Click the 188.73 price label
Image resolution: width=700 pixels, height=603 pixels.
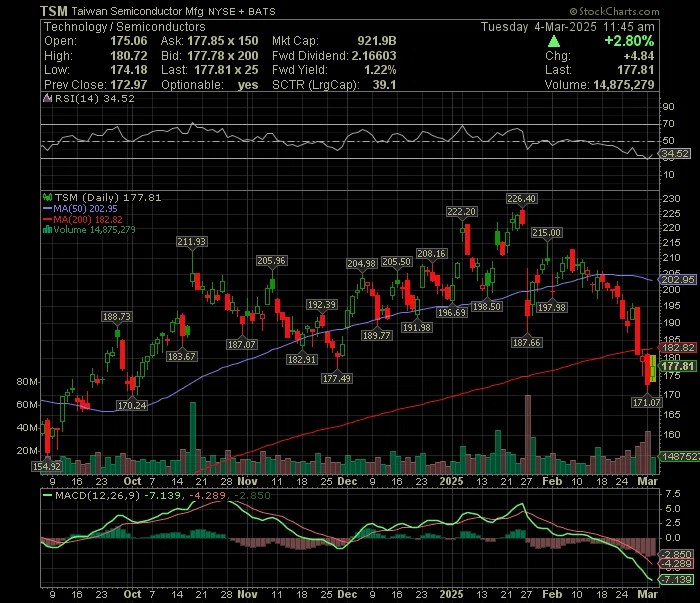coord(117,316)
